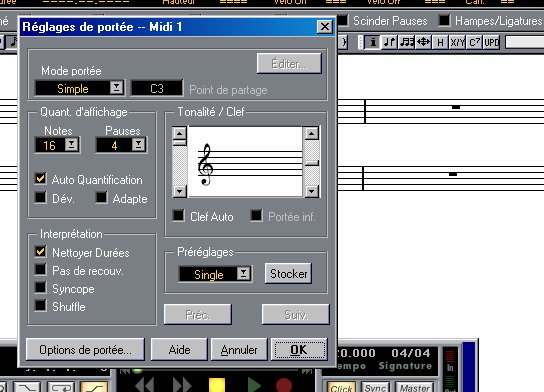This screenshot has height=392, width=544.
Task: Toggle the Master tempo button
Action: 415,387
